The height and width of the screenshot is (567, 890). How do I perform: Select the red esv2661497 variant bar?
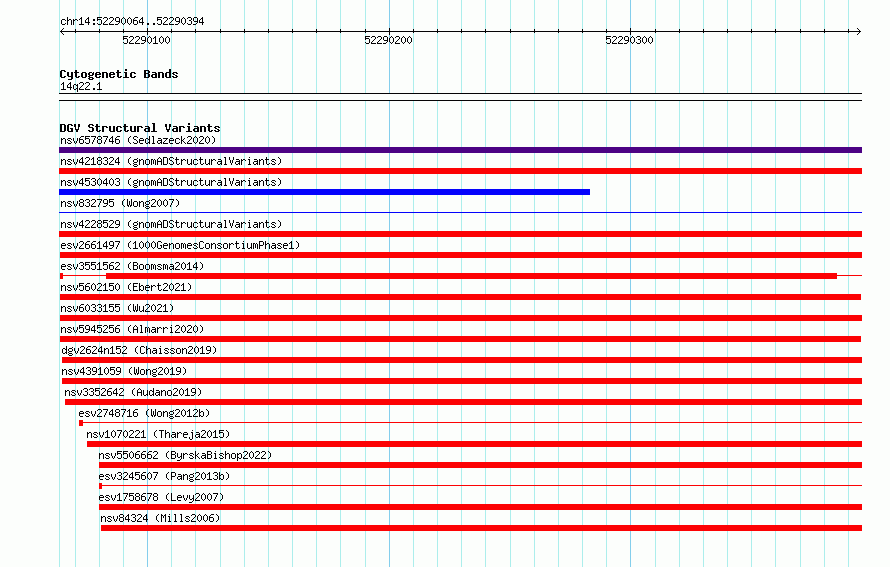click(x=460, y=255)
